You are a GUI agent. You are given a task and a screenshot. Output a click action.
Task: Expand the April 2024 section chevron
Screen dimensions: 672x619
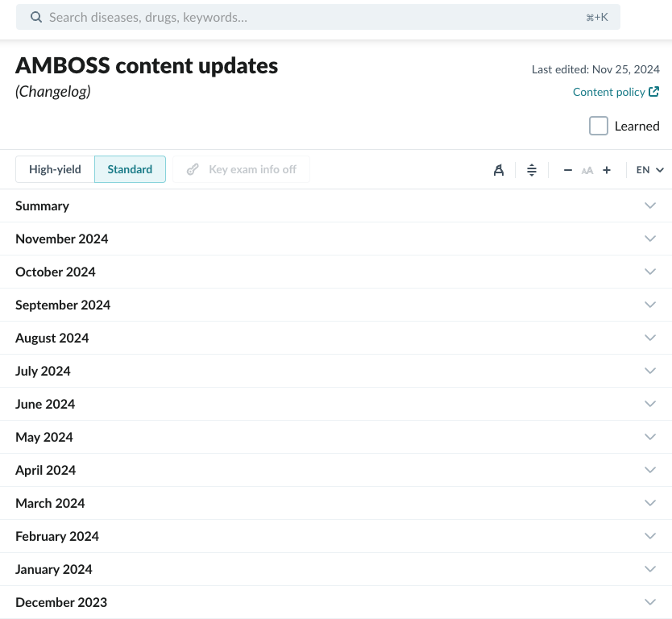pos(650,470)
